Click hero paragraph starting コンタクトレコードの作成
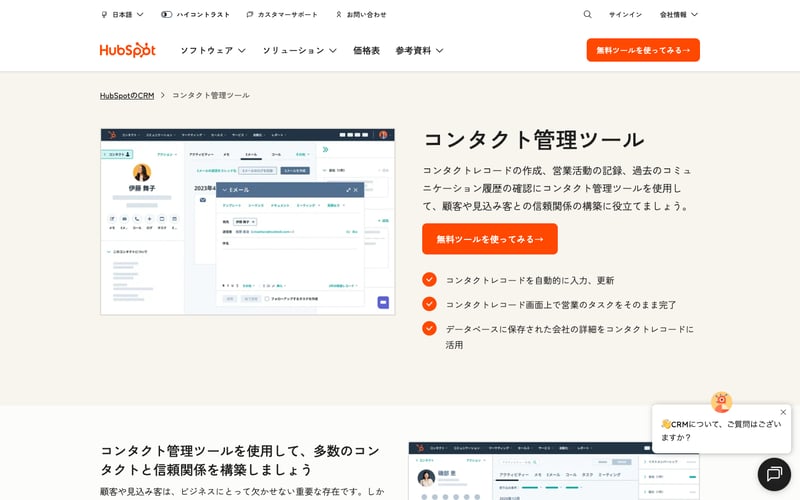 (x=557, y=188)
